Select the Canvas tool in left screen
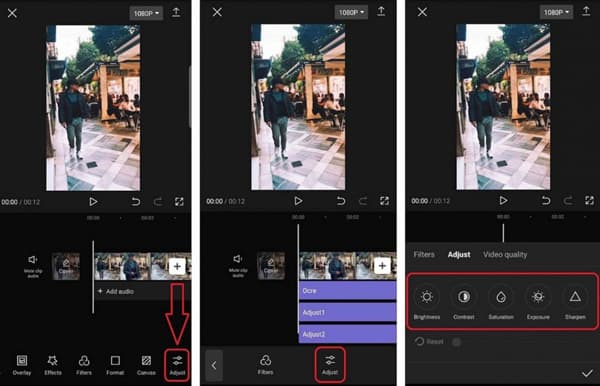 (146, 365)
